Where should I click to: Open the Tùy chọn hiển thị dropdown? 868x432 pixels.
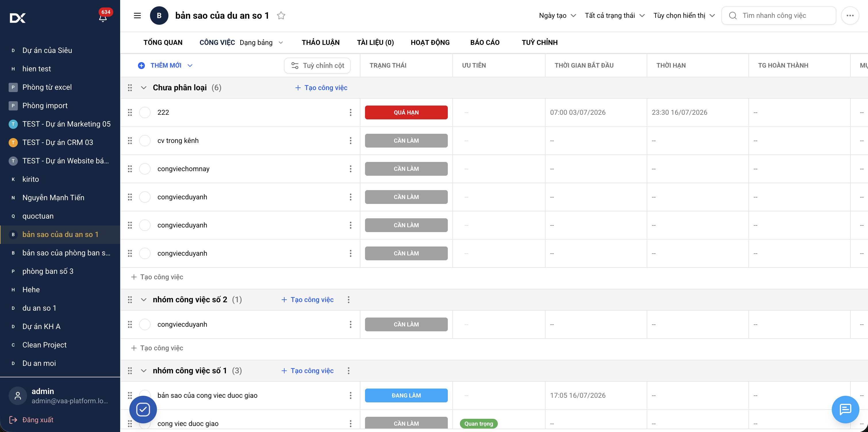[684, 16]
